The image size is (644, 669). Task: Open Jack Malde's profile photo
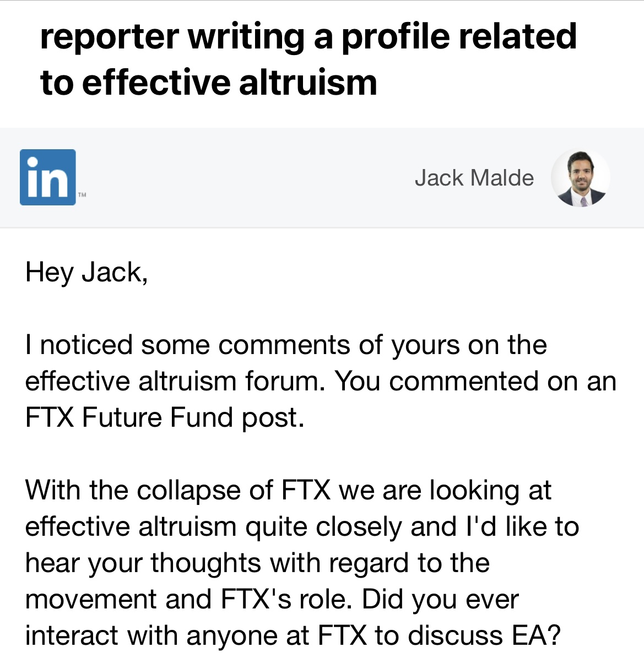pos(580,178)
